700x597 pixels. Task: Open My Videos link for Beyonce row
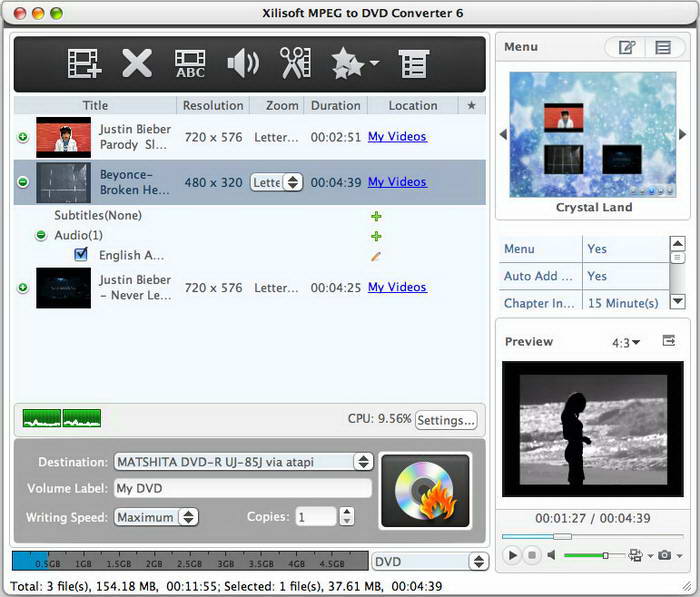[x=397, y=182]
